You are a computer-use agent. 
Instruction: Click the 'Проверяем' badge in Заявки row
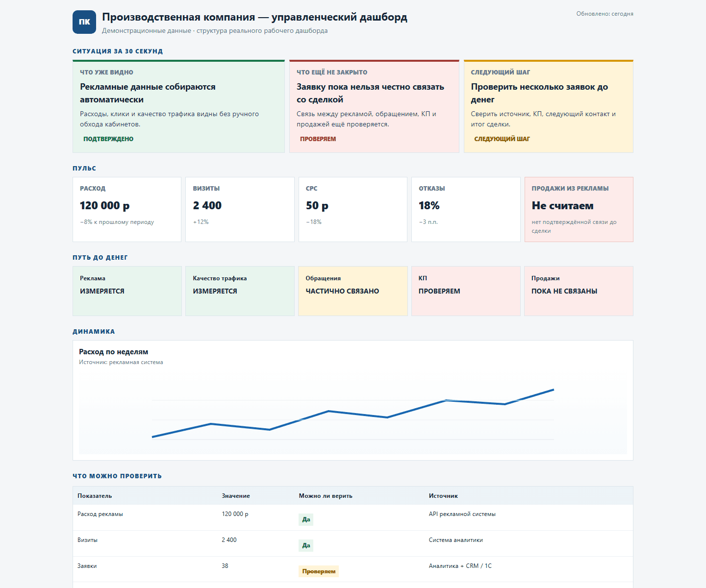point(319,571)
